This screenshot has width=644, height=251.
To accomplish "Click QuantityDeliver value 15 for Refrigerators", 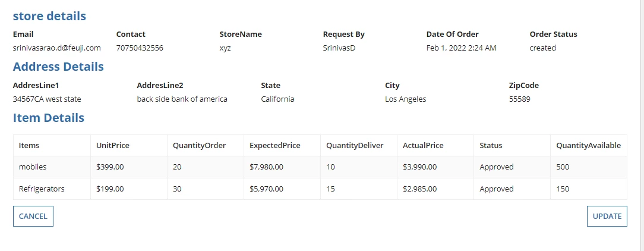I will click(x=331, y=189).
